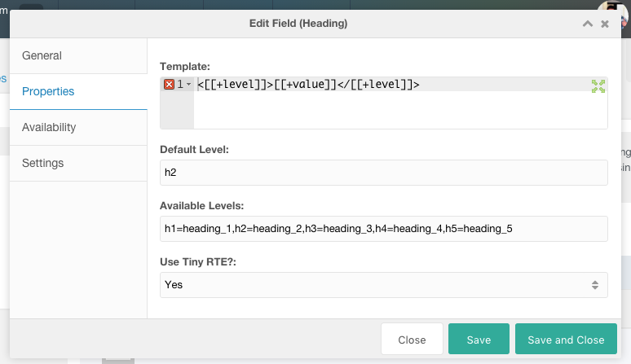The width and height of the screenshot is (631, 364).
Task: Click the Close button in the footer
Action: coord(412,339)
